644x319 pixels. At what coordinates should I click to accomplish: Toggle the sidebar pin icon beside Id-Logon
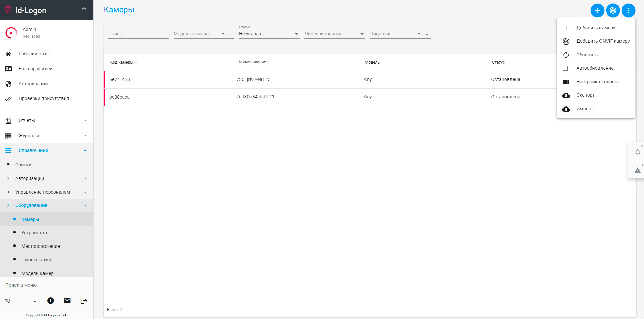84,9
